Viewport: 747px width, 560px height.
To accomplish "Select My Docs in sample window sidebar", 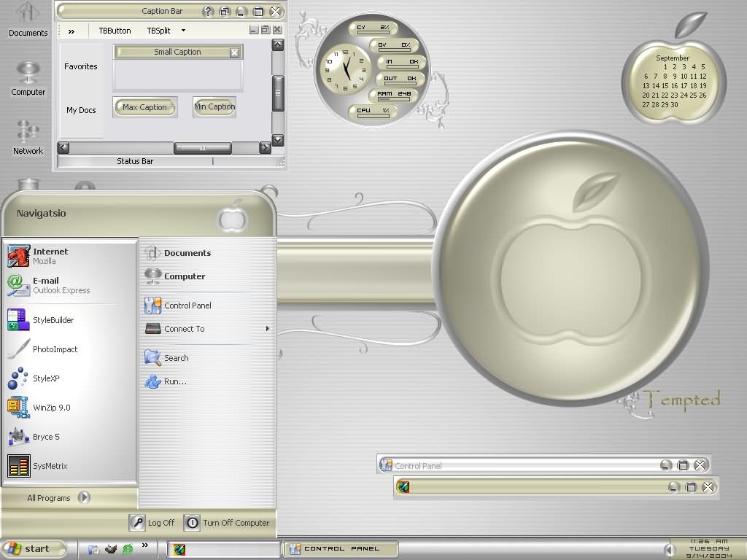I will [81, 110].
